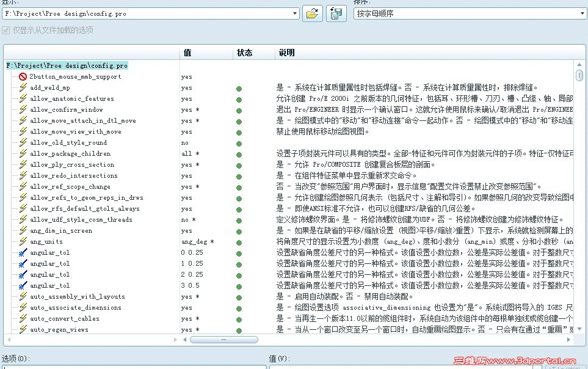This screenshot has height=369, width=588.
Task: Click the 值(V) value input field
Action: [401, 367]
